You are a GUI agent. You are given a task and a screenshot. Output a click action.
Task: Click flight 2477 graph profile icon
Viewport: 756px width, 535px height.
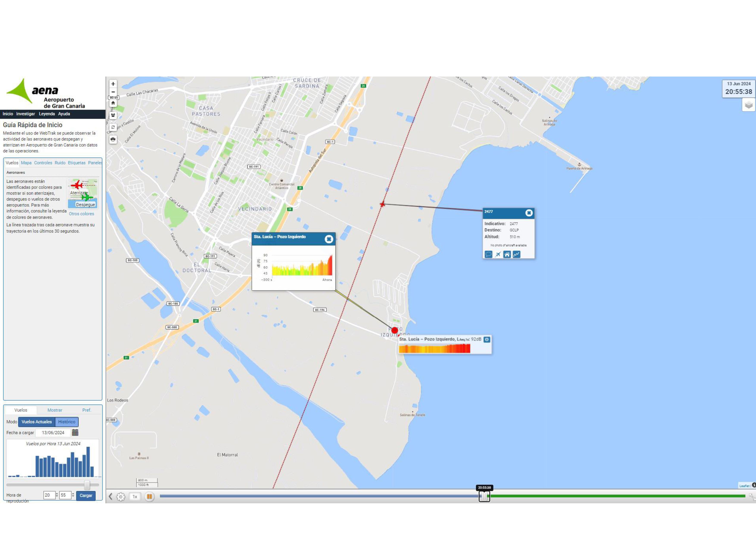click(x=516, y=254)
